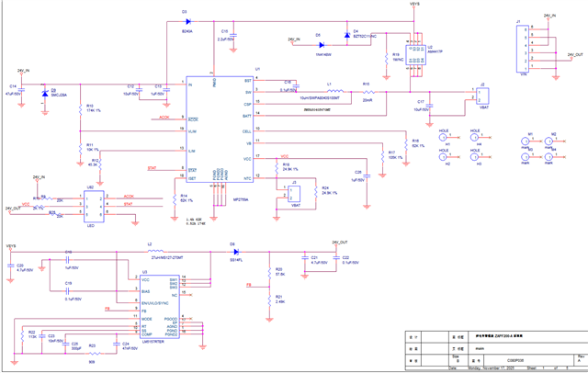The image size is (588, 373).
Task: Click the 24V_OUT port beside J1
Action: click(575, 55)
